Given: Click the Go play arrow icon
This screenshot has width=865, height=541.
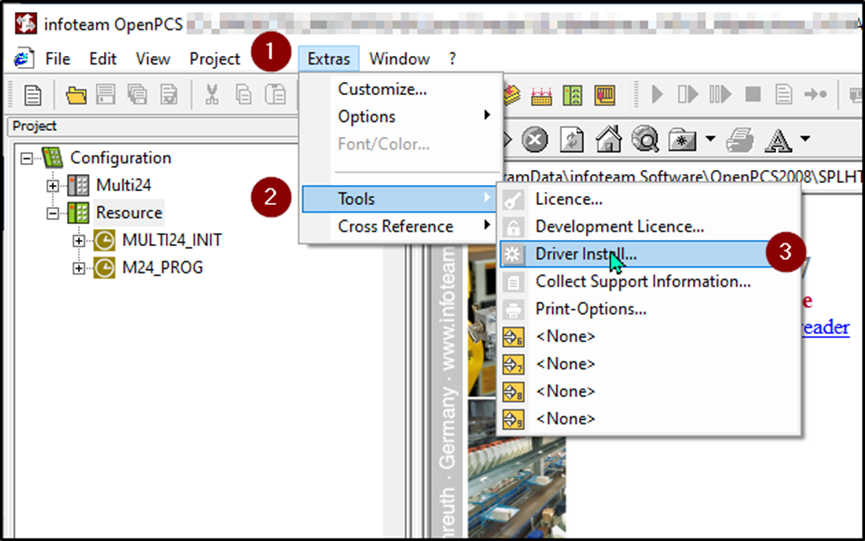Looking at the screenshot, I should (657, 94).
